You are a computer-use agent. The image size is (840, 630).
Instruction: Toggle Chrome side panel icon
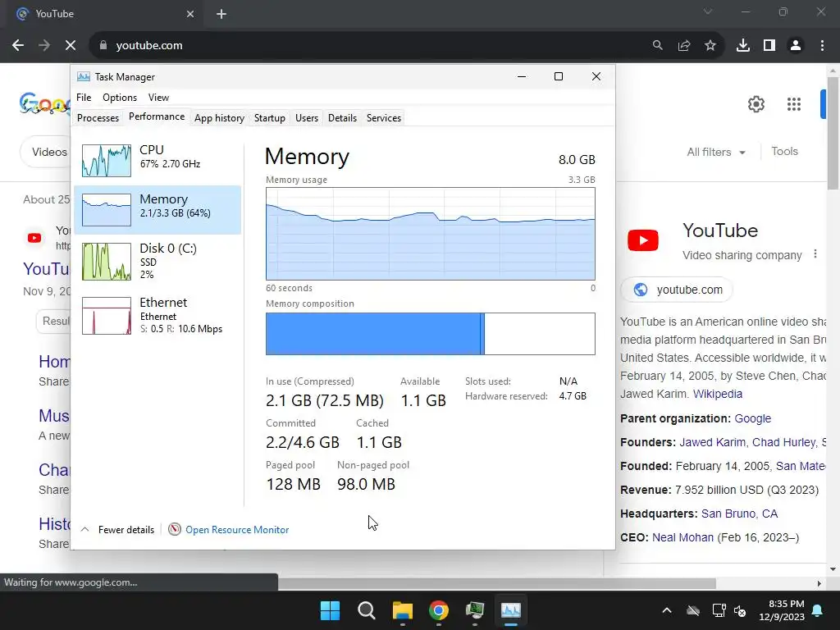click(769, 46)
